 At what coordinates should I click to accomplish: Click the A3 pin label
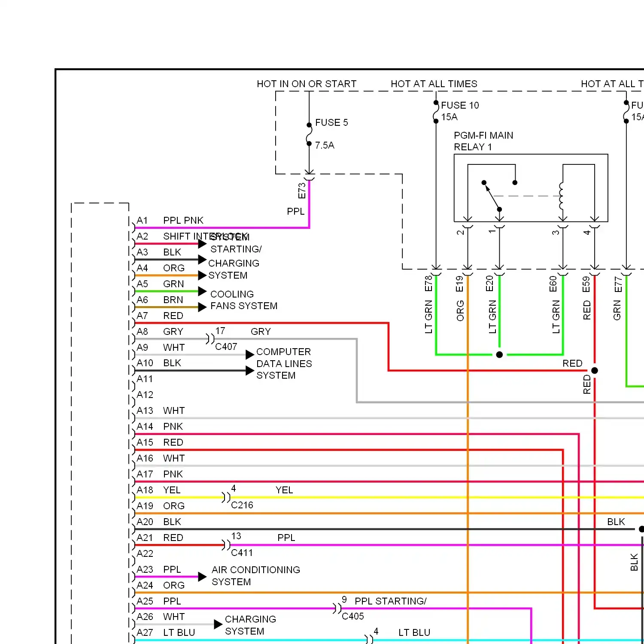142,252
